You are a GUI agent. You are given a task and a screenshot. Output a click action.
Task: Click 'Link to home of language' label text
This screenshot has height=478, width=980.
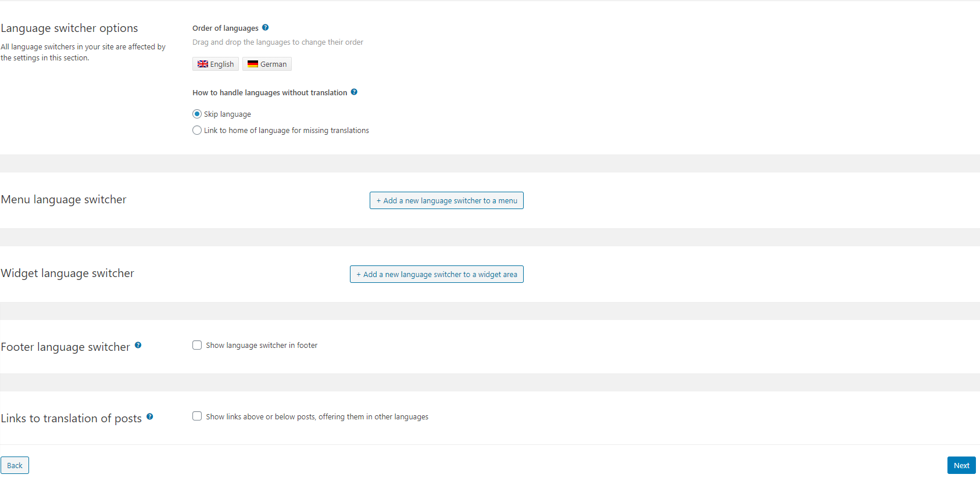coord(286,131)
